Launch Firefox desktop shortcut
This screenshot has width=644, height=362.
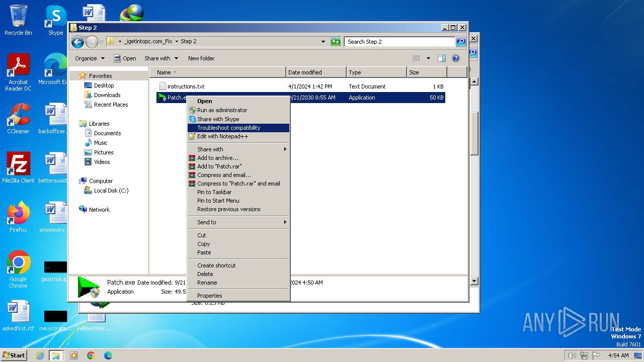[x=18, y=217]
